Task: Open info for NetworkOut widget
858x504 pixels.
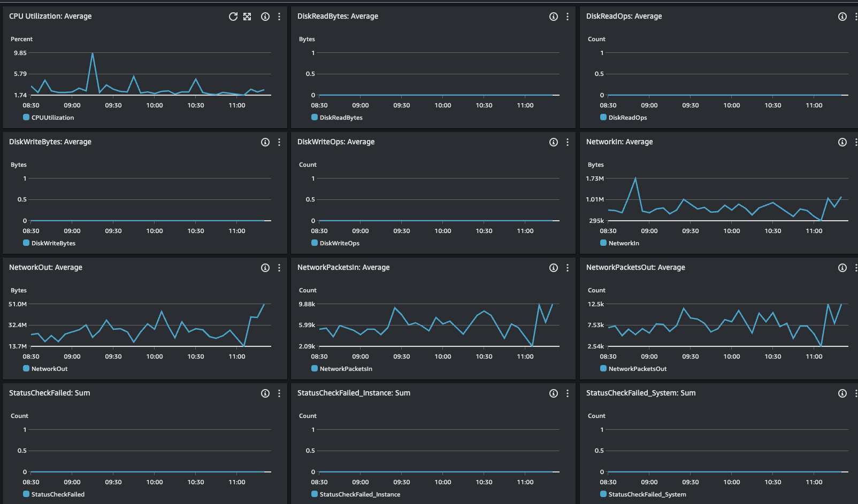Action: click(265, 268)
